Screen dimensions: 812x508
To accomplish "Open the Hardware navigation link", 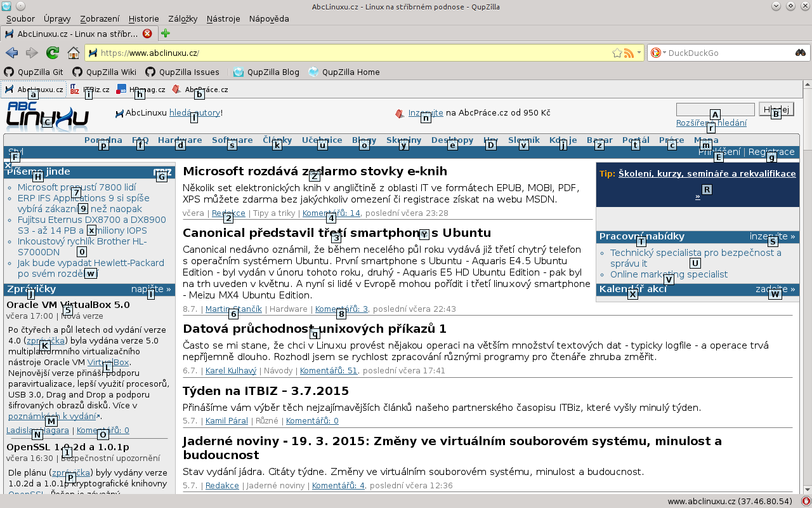I will tap(180, 140).
